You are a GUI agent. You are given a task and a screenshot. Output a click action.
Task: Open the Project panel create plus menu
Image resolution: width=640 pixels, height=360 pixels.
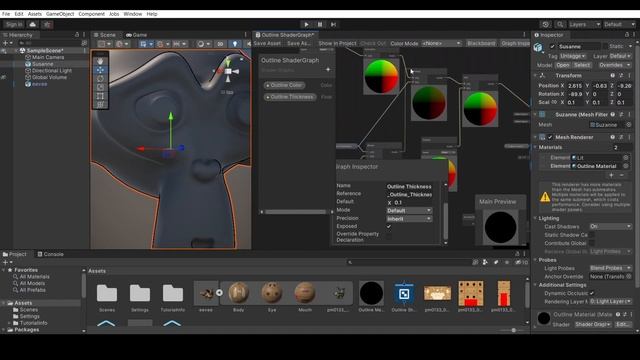tap(7, 262)
